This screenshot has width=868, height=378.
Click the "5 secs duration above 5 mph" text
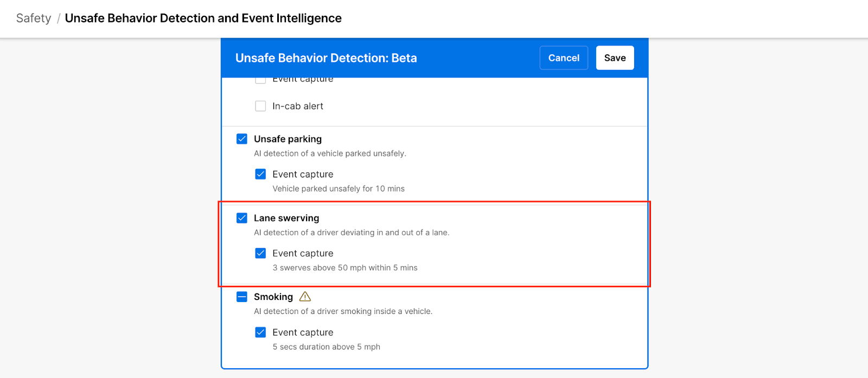(x=326, y=347)
